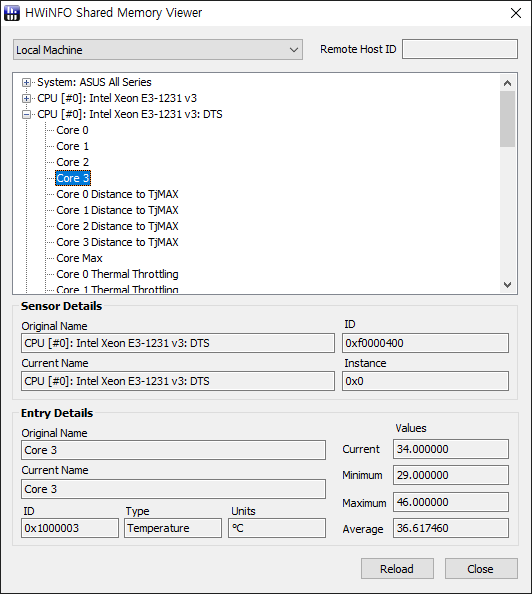Click Instance field showing 0x0
Viewport: 532px width, 594px height.
(426, 381)
